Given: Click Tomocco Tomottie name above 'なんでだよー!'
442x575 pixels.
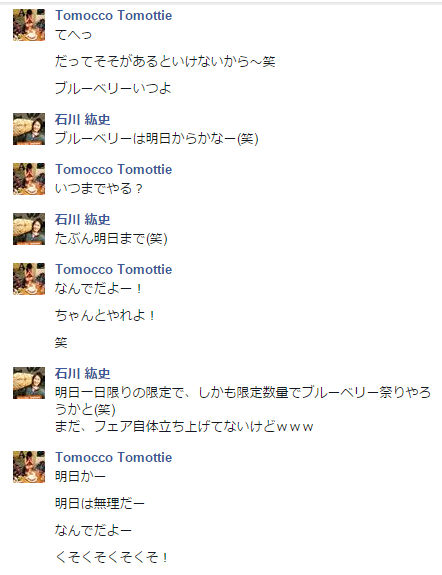Looking at the screenshot, I should 114,270.
